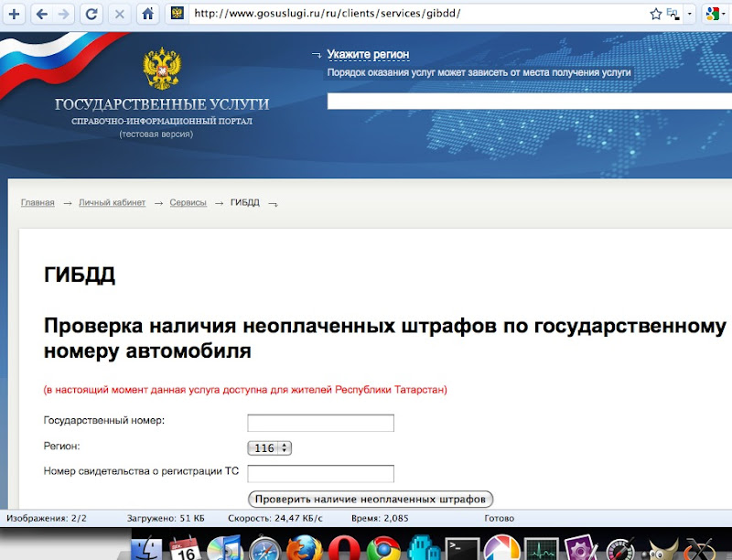Click the translate icon in the address bar
Image resolution: width=732 pixels, height=560 pixels.
(673, 14)
